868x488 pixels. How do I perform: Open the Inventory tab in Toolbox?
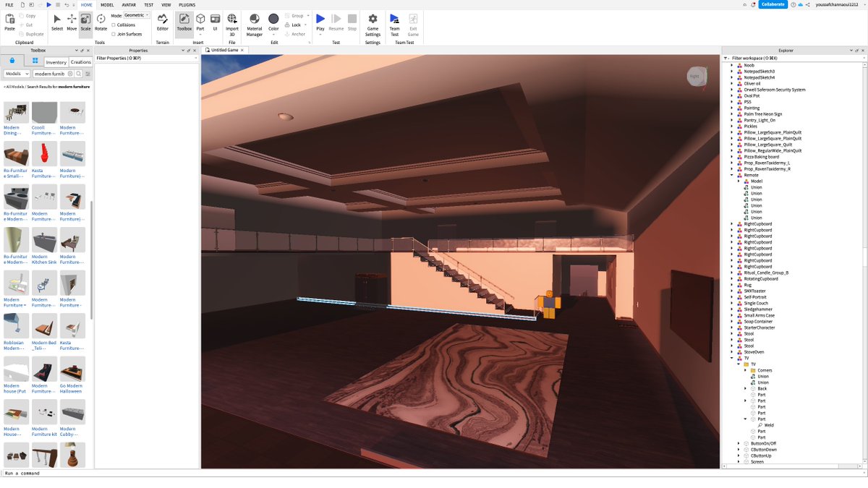pos(56,62)
